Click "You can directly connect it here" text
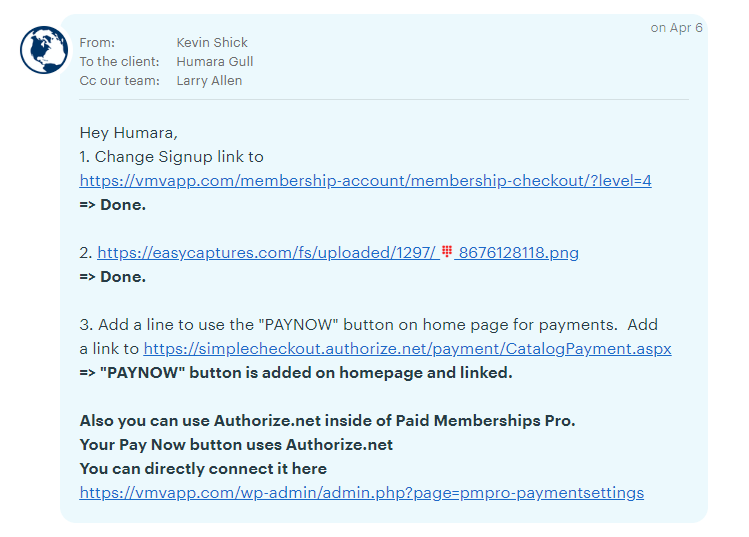Viewport: 749px width, 537px height. (x=203, y=469)
